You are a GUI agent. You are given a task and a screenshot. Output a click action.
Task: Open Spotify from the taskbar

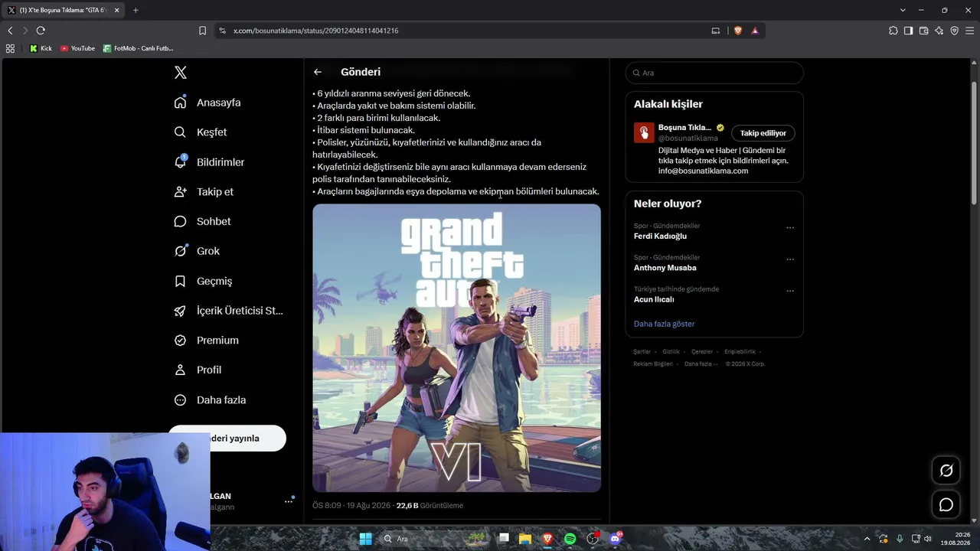pos(570,539)
